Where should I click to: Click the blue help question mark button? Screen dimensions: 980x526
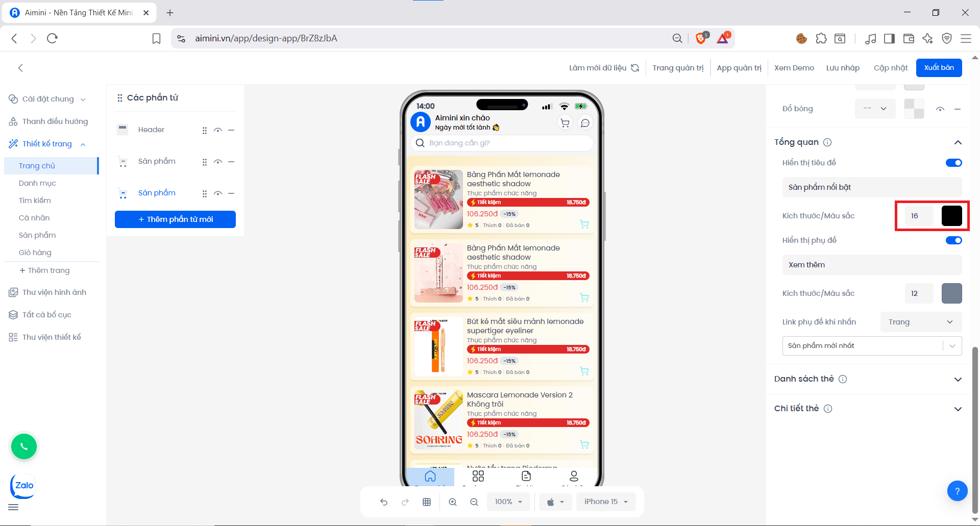point(957,491)
